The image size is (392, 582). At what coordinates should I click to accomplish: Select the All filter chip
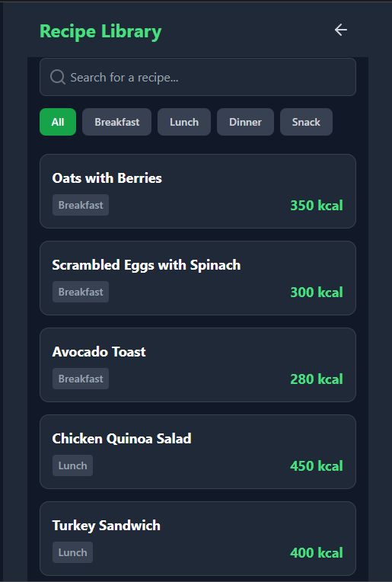58,122
